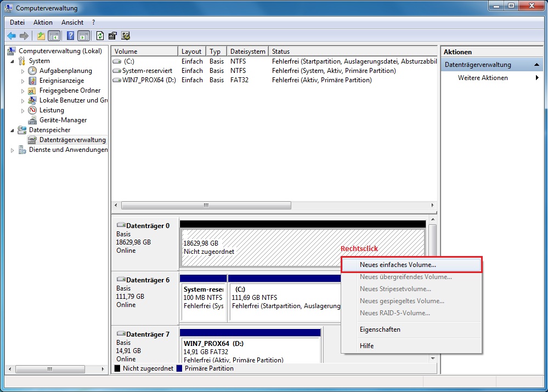This screenshot has height=392, width=548.
Task: Click the Aufgabenplanung clock icon
Action: point(32,71)
